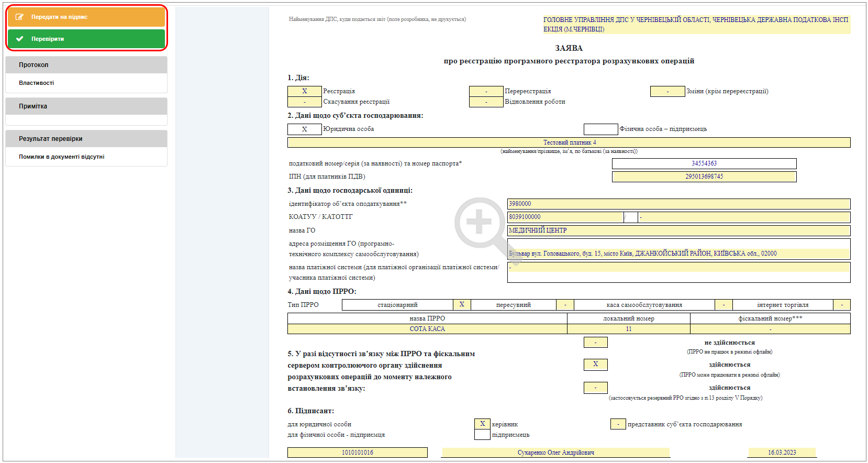Select 'Помилки в документі відсутні' entry
Image resolution: width=868 pixels, height=463 pixels.
coord(62,157)
